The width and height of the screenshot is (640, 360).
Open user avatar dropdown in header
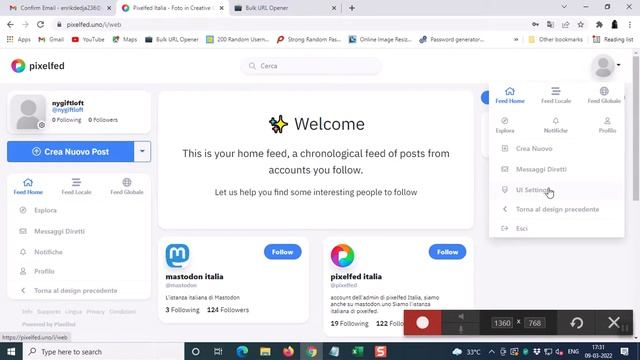tap(606, 66)
